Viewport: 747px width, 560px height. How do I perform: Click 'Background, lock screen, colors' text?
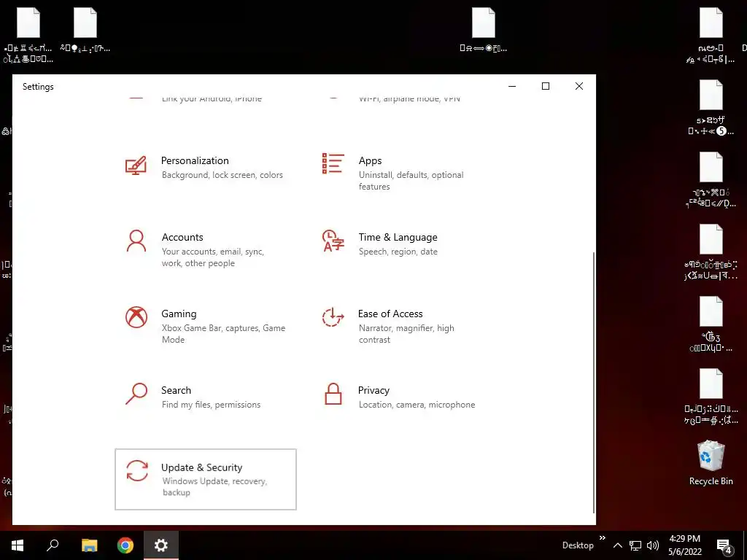click(x=222, y=175)
